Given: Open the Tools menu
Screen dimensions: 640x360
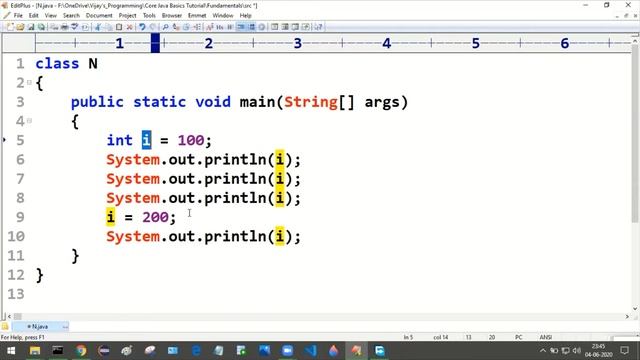Looking at the screenshot, I should coord(149,16).
